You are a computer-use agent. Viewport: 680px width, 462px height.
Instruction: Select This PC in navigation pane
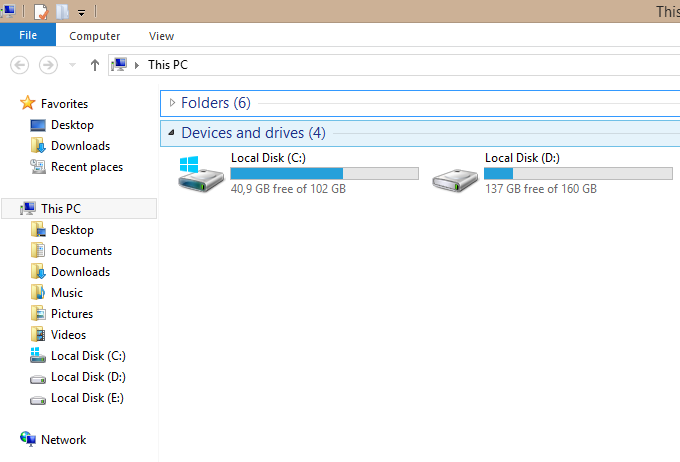(61, 209)
